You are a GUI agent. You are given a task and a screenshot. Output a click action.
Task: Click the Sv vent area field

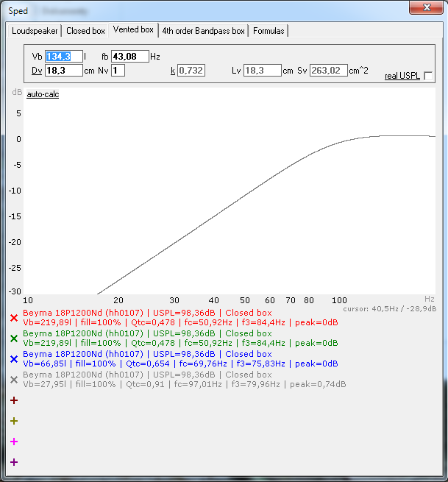(x=329, y=71)
